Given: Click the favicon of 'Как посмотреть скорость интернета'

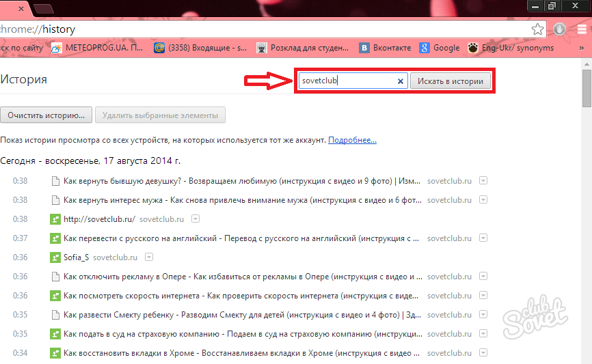Looking at the screenshot, I should (x=55, y=296).
